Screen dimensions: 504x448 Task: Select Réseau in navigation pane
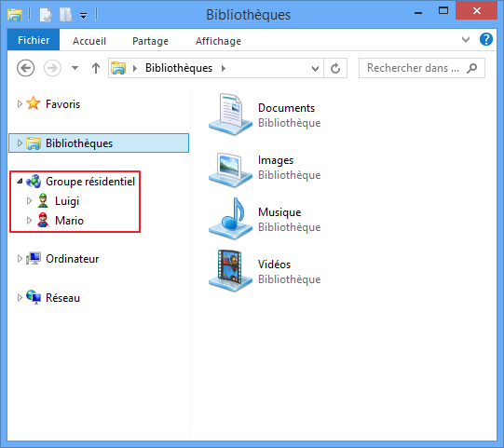click(63, 298)
